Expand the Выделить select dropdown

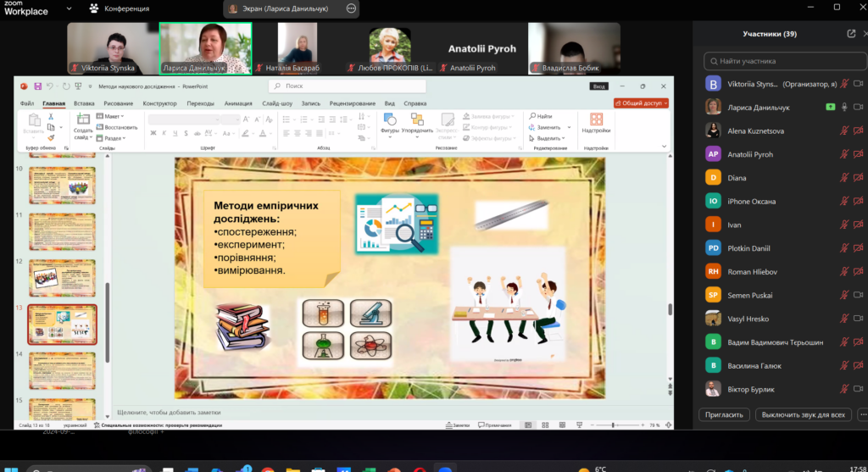pyautogui.click(x=547, y=138)
